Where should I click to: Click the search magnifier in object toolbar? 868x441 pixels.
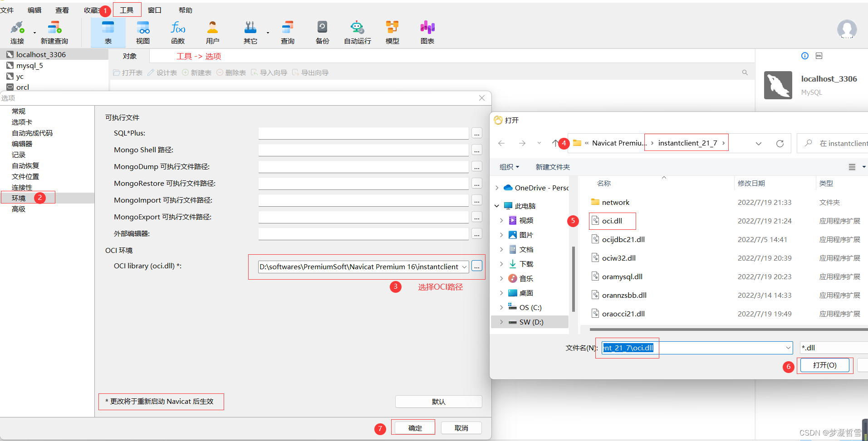[x=745, y=73]
